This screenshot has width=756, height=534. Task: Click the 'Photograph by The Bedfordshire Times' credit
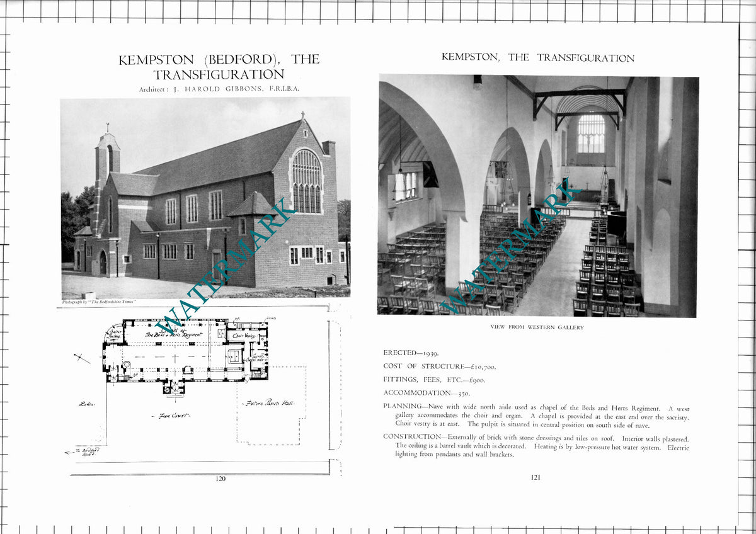(100, 303)
